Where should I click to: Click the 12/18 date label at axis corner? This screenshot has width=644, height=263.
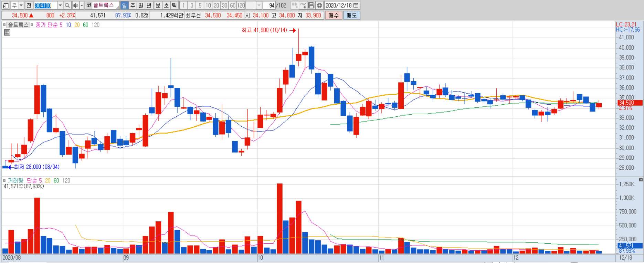(625, 257)
